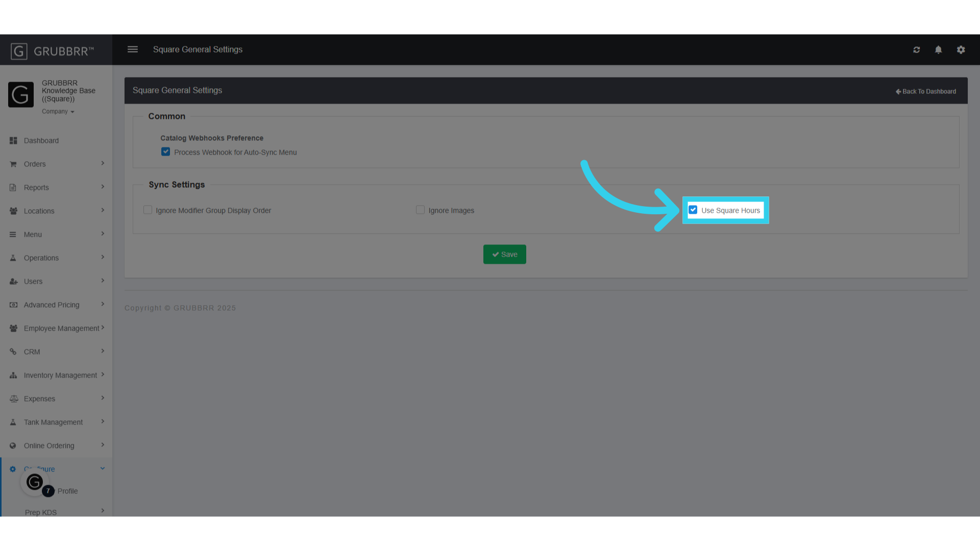Collapse the Configure section chevron

point(103,468)
